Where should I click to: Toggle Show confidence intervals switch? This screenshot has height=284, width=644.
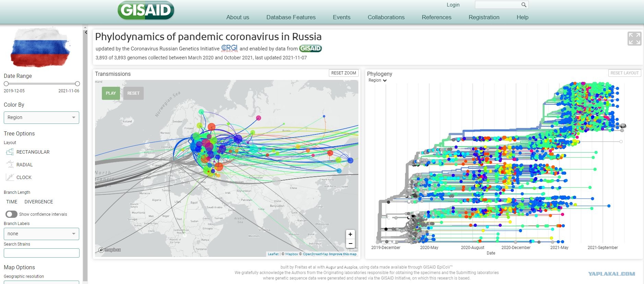(x=11, y=214)
